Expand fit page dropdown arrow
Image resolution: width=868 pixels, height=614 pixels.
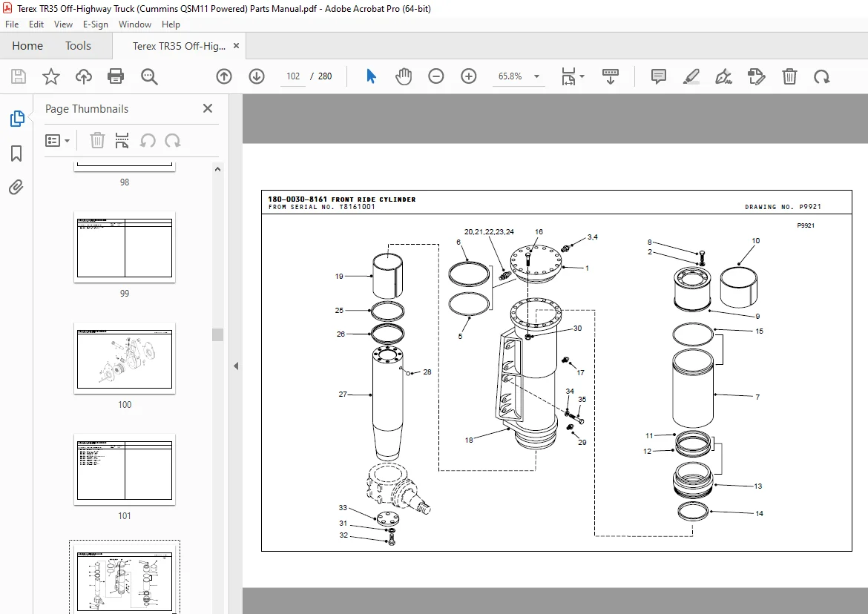[582, 76]
